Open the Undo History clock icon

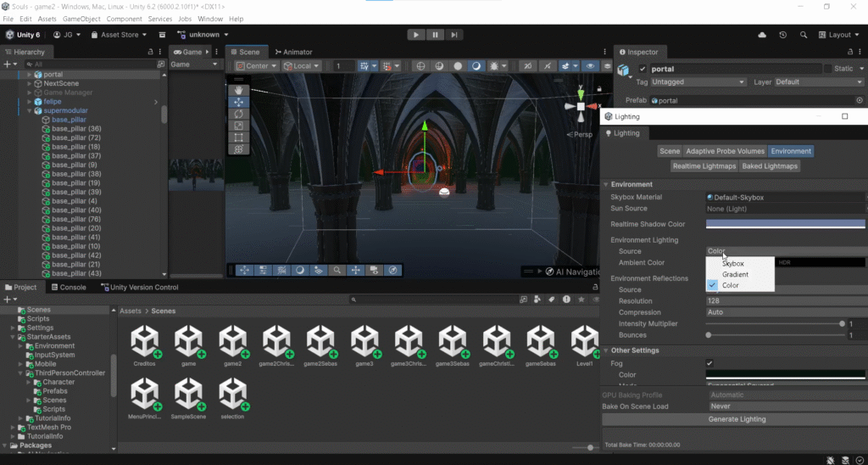tap(782, 35)
